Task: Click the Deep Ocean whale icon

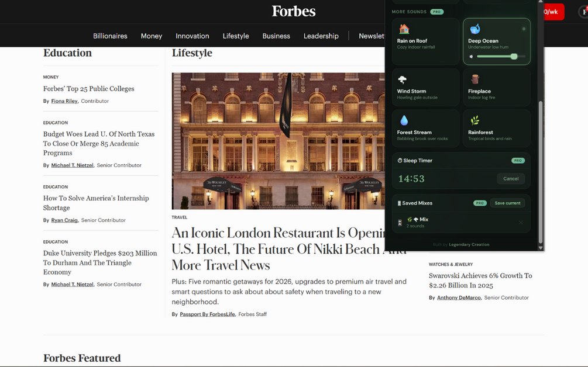Action: (x=474, y=29)
